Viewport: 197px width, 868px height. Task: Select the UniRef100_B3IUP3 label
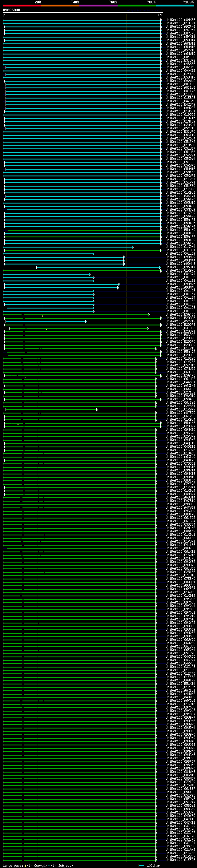[180, 328]
